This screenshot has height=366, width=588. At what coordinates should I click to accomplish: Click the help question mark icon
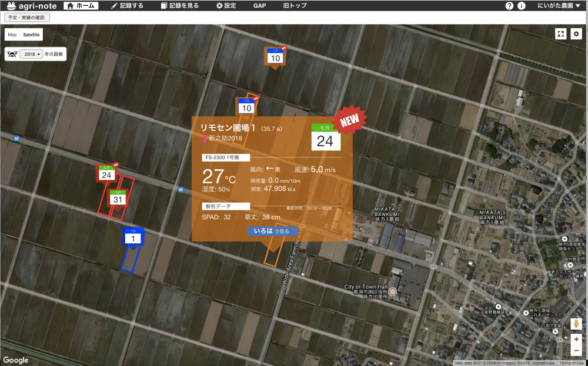[509, 6]
